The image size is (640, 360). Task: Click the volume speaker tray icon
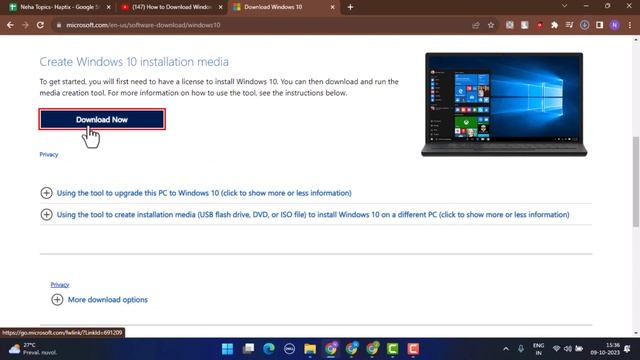[568, 349]
